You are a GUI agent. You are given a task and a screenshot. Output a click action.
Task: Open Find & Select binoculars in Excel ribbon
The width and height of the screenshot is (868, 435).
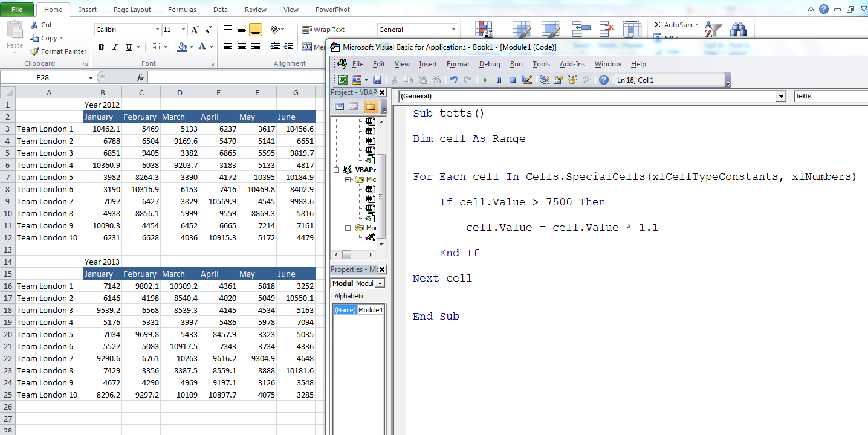pyautogui.click(x=738, y=30)
